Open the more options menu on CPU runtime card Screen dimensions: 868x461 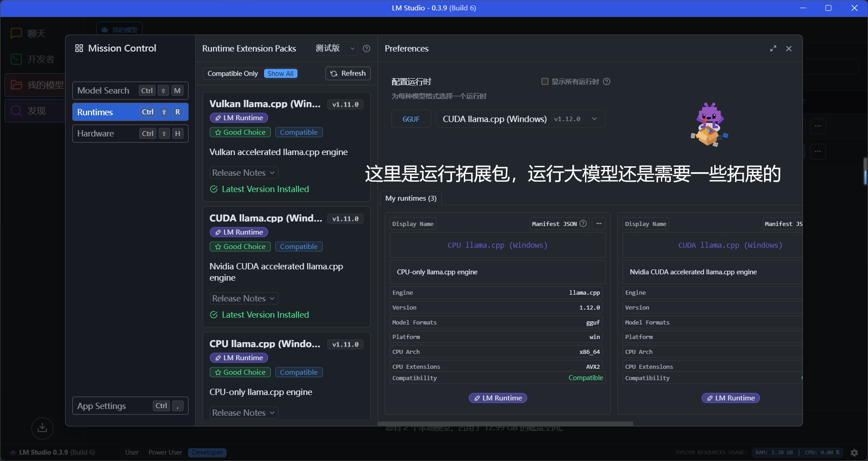599,223
